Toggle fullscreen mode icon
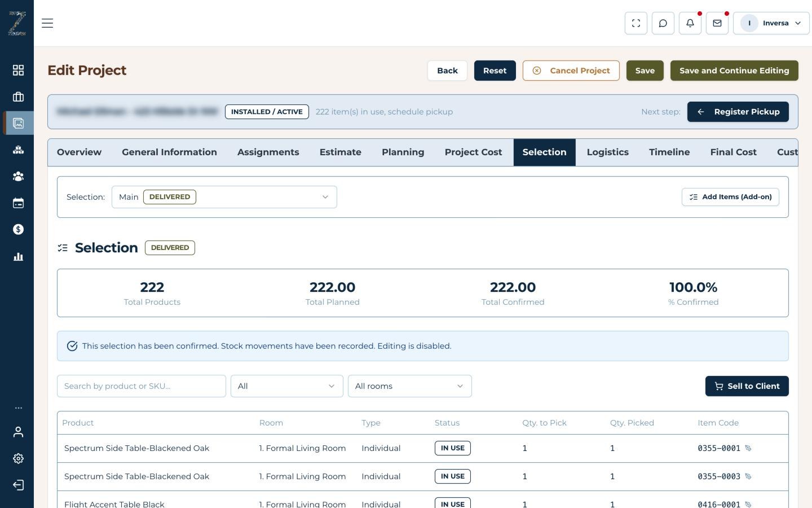Viewport: 812px width, 508px height. (636, 23)
